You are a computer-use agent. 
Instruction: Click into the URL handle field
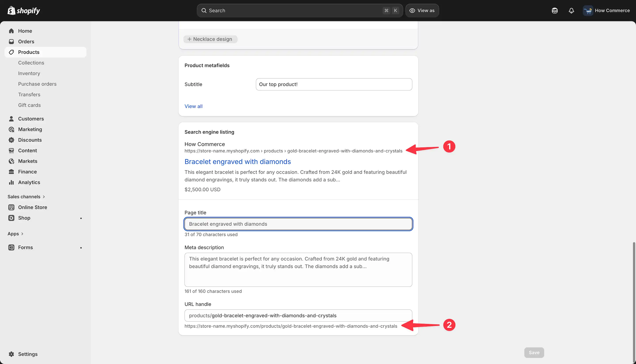pyautogui.click(x=298, y=315)
